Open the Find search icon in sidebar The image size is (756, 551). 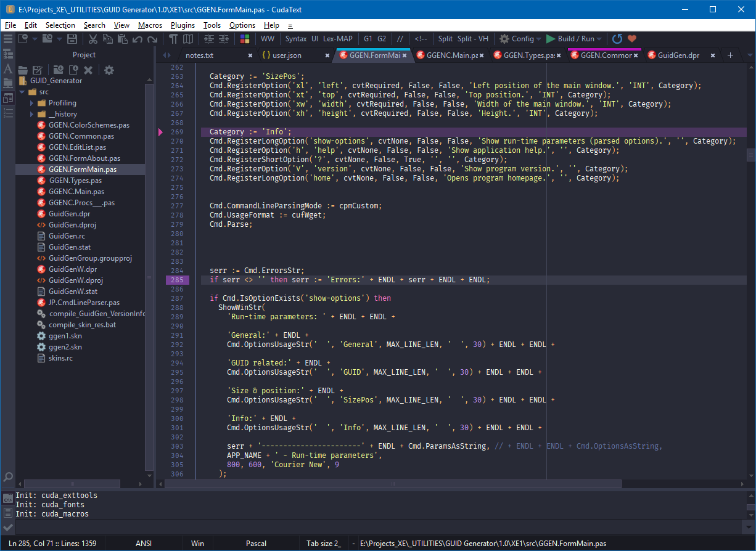[x=8, y=476]
